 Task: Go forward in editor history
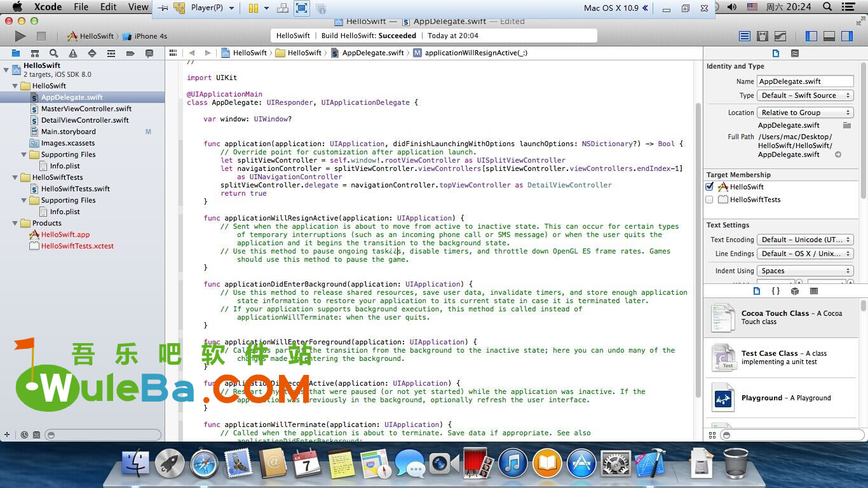(x=208, y=53)
